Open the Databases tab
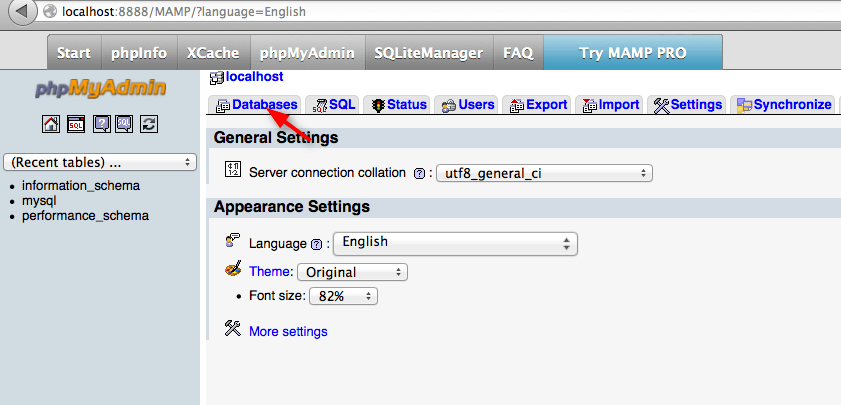The height and width of the screenshot is (405, 841). pyautogui.click(x=256, y=105)
